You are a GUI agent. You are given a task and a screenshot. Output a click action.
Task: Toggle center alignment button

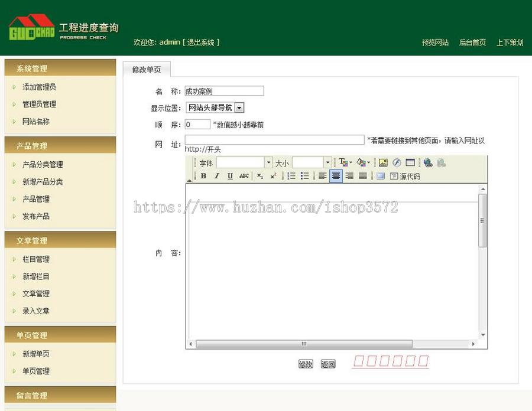[336, 176]
